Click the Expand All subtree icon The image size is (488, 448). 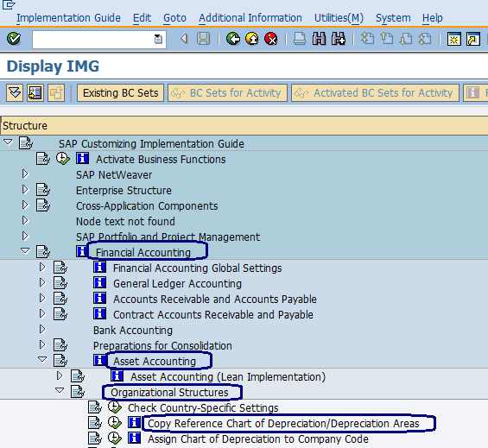(x=15, y=92)
